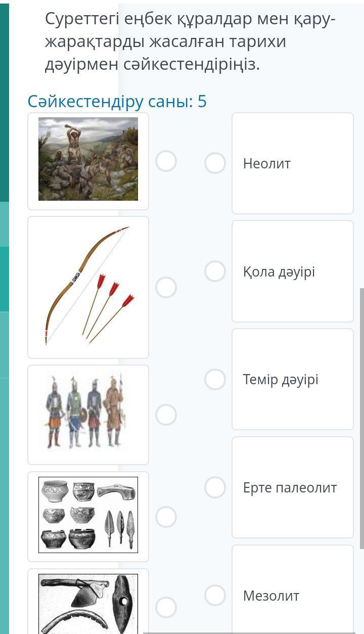The height and width of the screenshot is (634, 364).
Task: Select radio button next to Қола дәуірі
Action: tap(215, 271)
